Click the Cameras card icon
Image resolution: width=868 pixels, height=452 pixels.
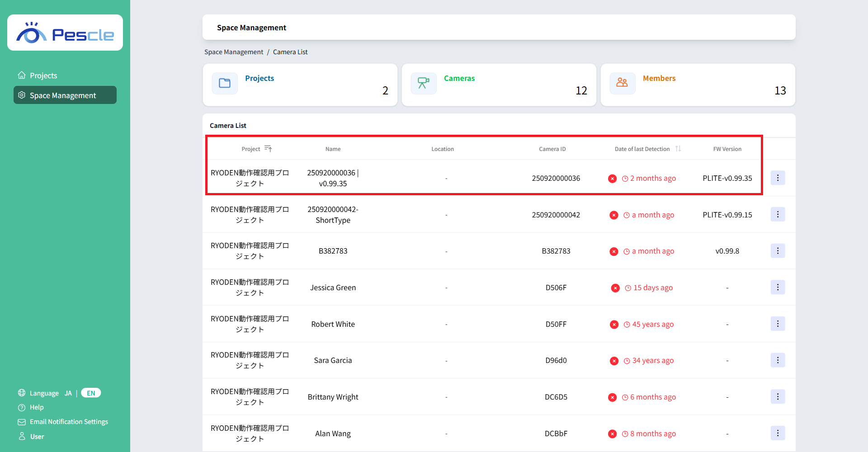tap(424, 83)
